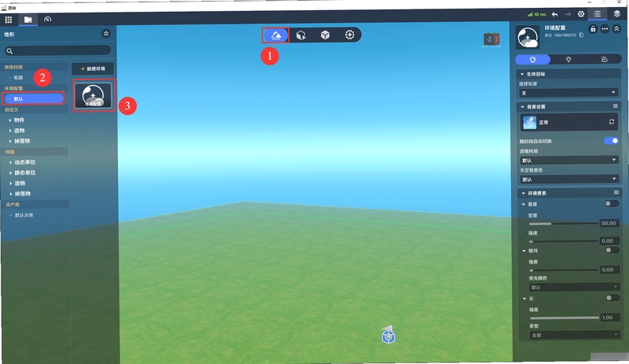Open the 类型 dropdown showing 全部
This screenshot has height=364, width=629.
point(575,335)
